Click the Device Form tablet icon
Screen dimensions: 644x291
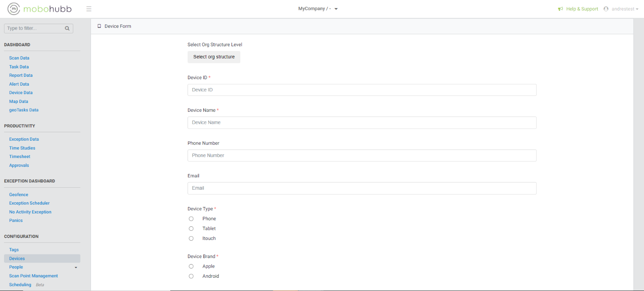[99, 26]
